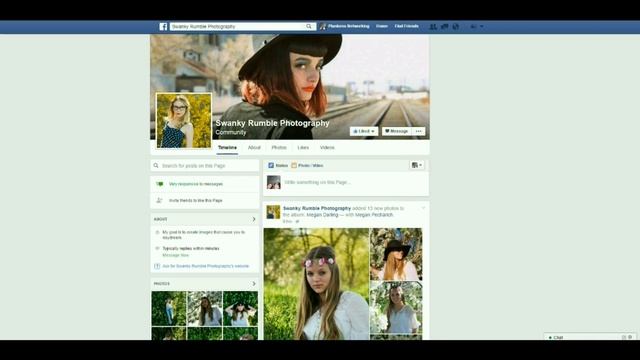Switch to the Videos tab
The width and height of the screenshot is (640, 360).
point(327,147)
